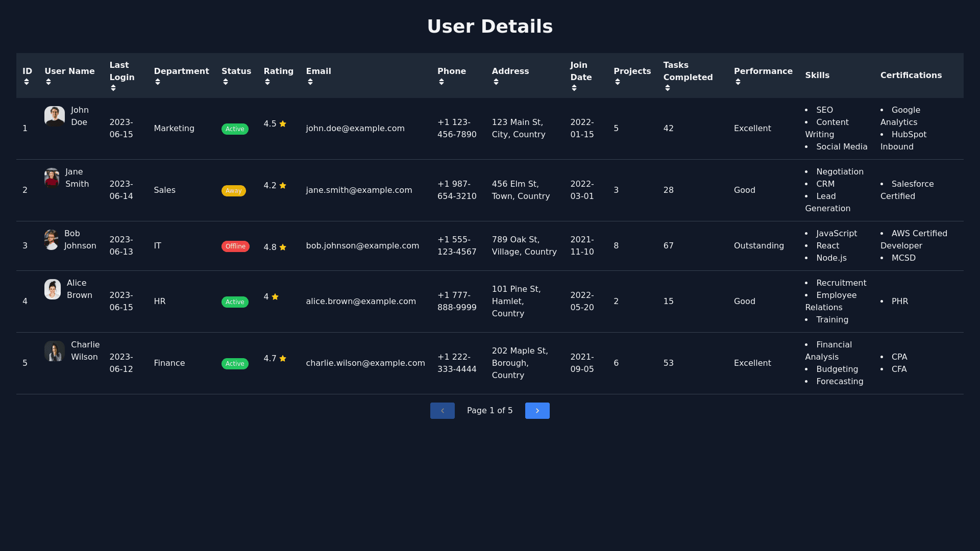This screenshot has width=980, height=551.
Task: Sort by Projects arrows icon
Action: pos(618,82)
